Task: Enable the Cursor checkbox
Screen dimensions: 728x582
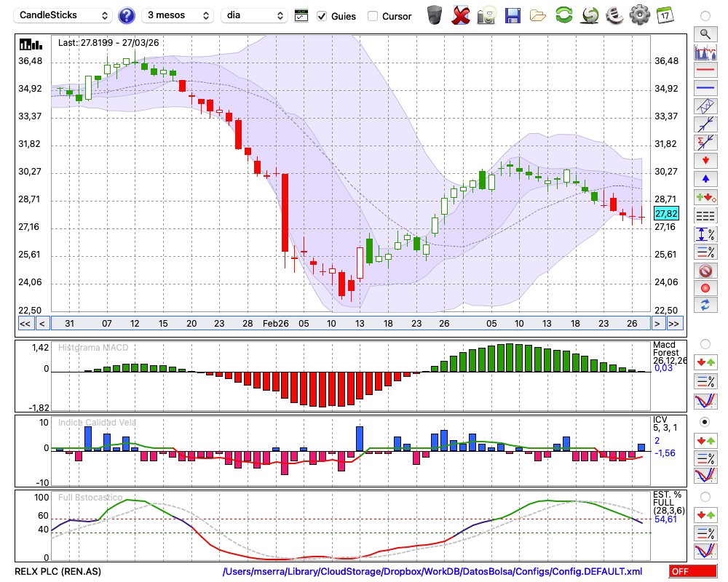Action: click(373, 16)
